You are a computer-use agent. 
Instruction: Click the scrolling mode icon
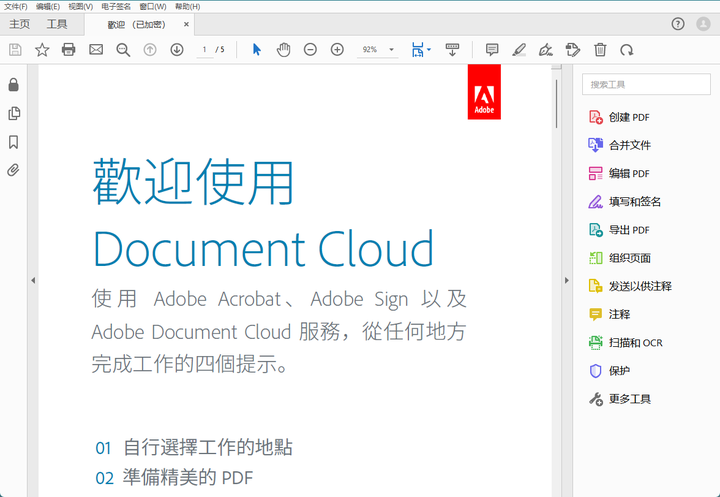tap(452, 50)
